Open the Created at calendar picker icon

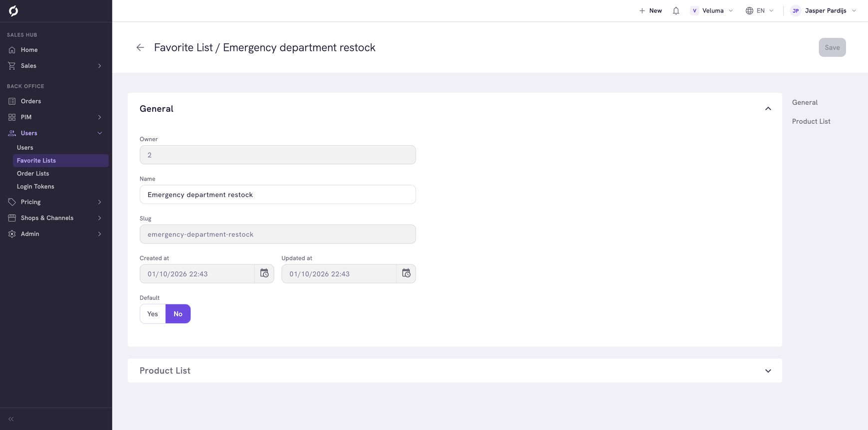[x=264, y=273]
